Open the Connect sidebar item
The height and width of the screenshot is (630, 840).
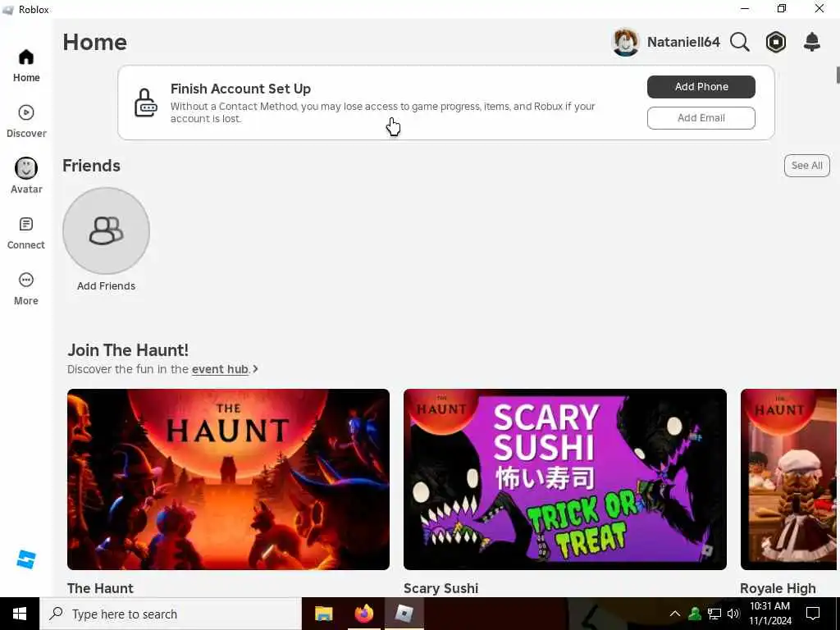point(25,233)
